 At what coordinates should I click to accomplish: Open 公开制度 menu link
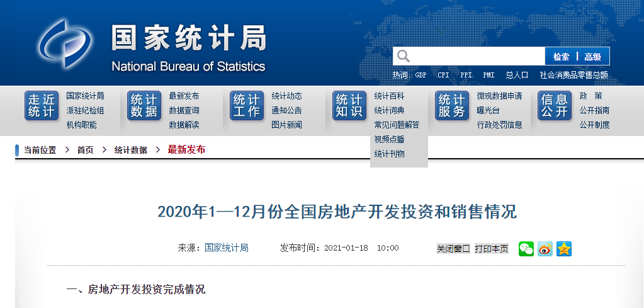point(595,125)
